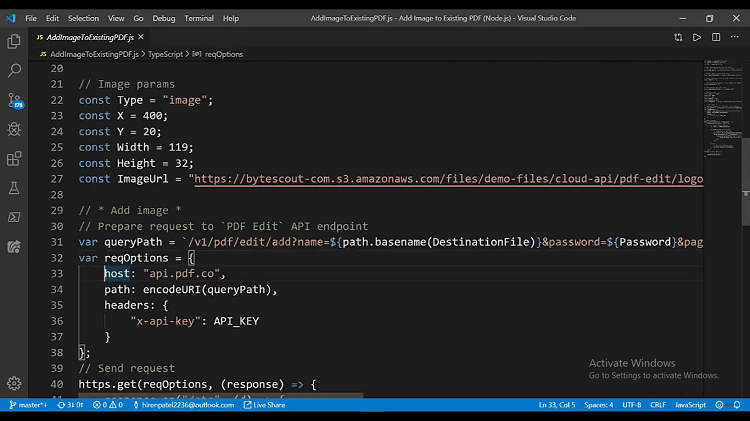
Task: Open the Selection menu
Action: [x=83, y=18]
